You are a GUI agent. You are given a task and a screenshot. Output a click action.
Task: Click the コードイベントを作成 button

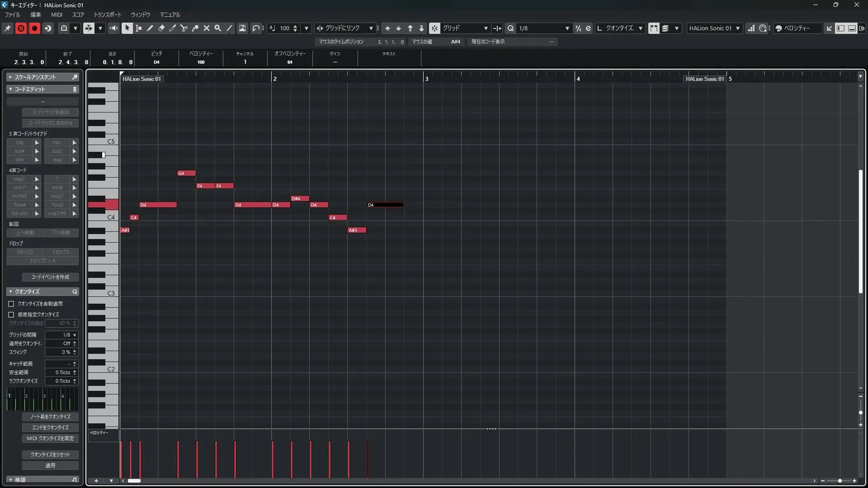[50, 277]
